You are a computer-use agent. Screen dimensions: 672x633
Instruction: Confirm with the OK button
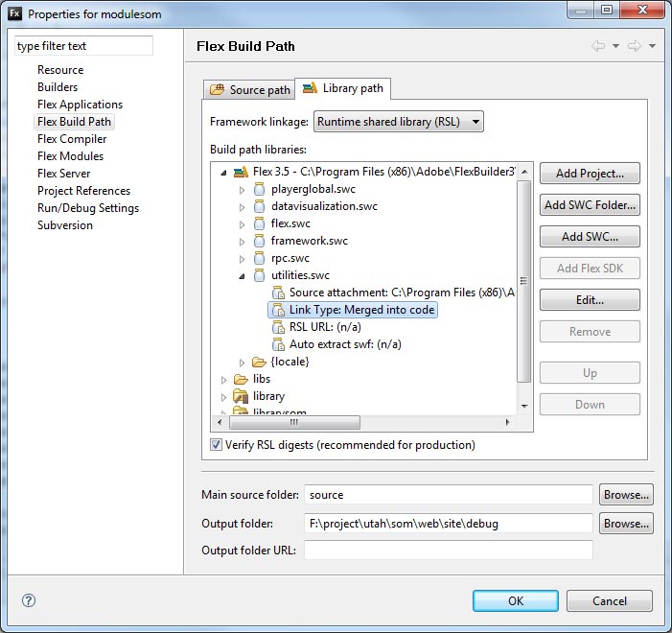coord(516,600)
